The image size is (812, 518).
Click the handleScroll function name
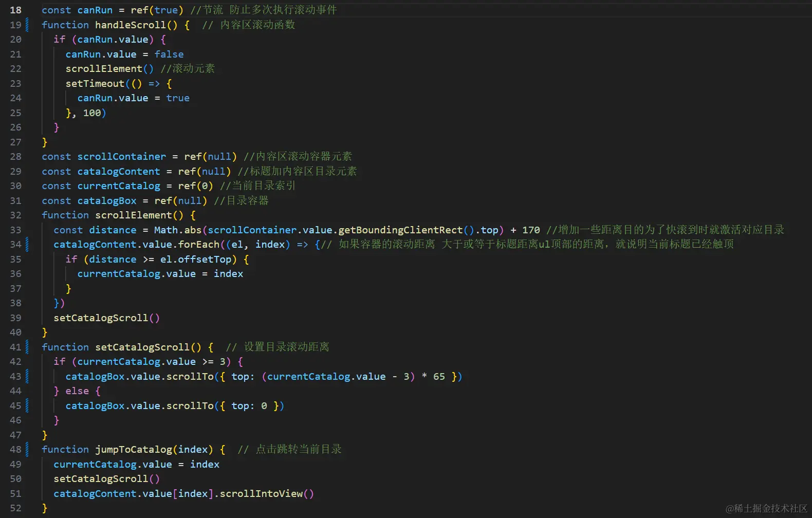[x=131, y=25]
